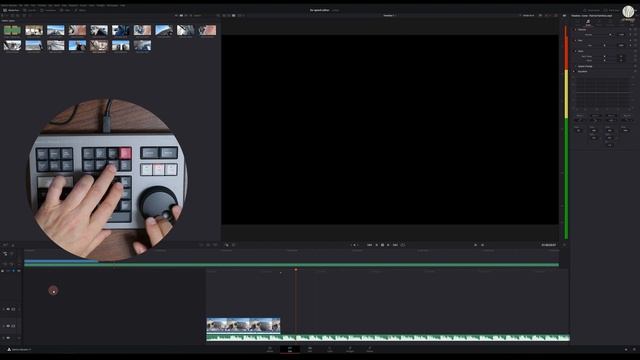Open project settings gear icon at bottom right
The height and width of the screenshot is (360, 640).
(x=634, y=349)
